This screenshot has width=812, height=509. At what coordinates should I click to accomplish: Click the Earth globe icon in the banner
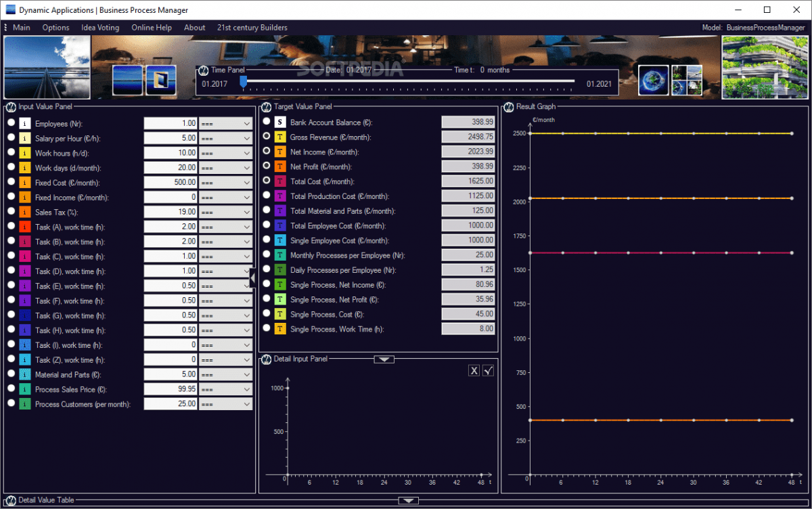(x=654, y=80)
